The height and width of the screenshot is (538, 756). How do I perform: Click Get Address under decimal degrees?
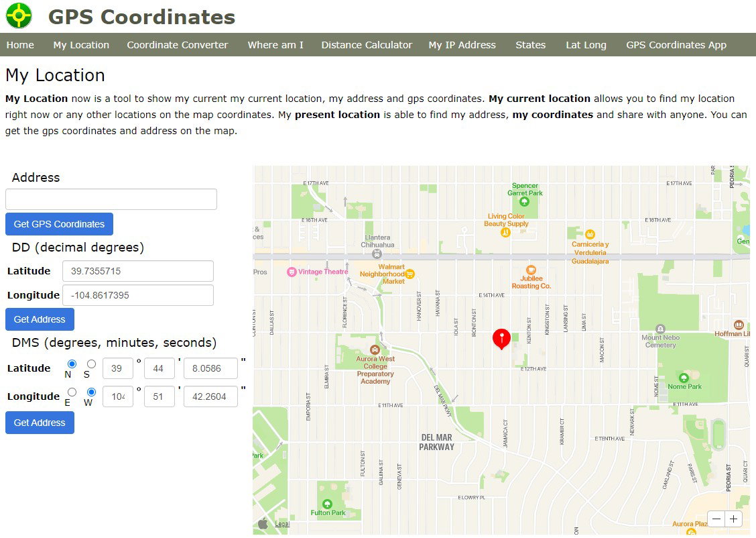(40, 319)
